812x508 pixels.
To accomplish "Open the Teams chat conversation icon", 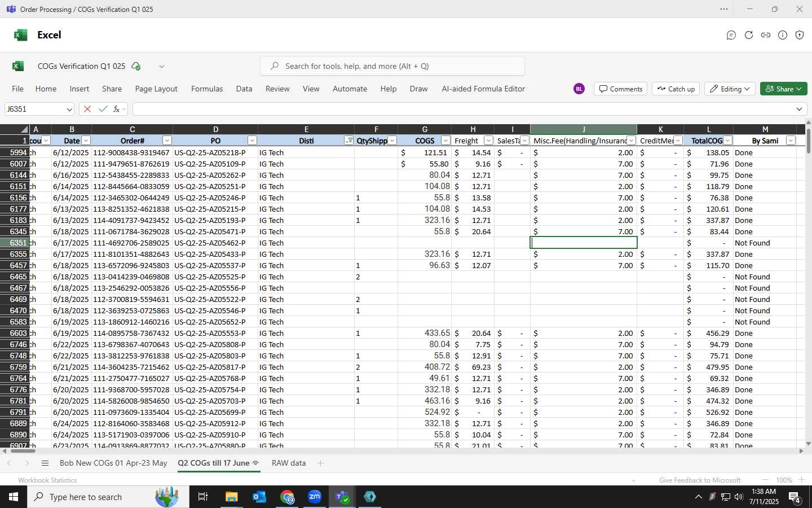I will (x=731, y=35).
